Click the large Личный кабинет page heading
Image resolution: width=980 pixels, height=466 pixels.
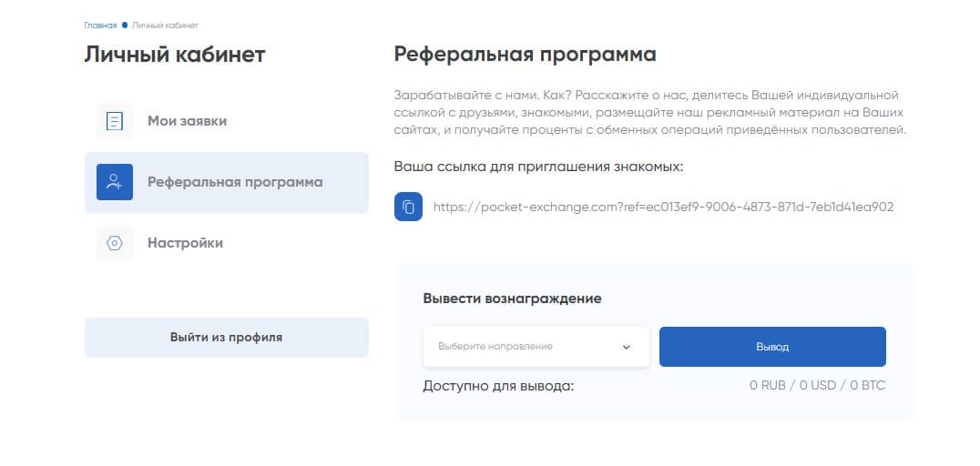tap(175, 55)
